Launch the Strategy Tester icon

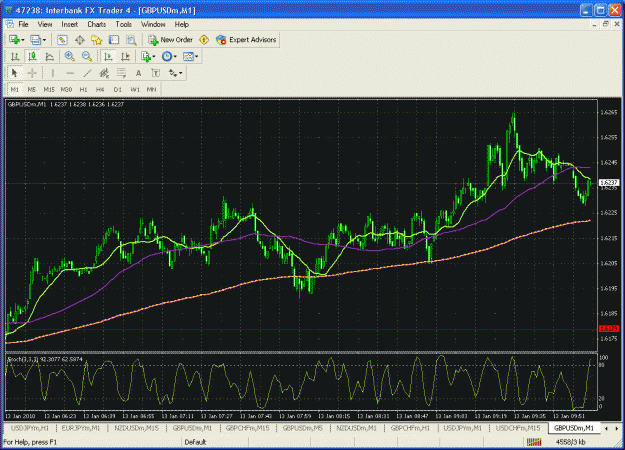131,40
